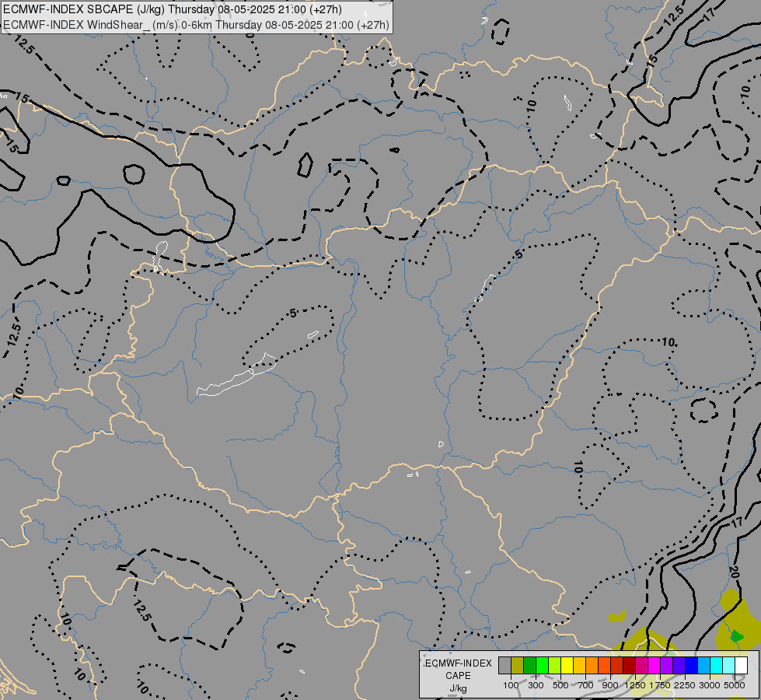Click the SBCAPE title line in the header
Viewport: 761px width, 700px height.
tap(173, 9)
